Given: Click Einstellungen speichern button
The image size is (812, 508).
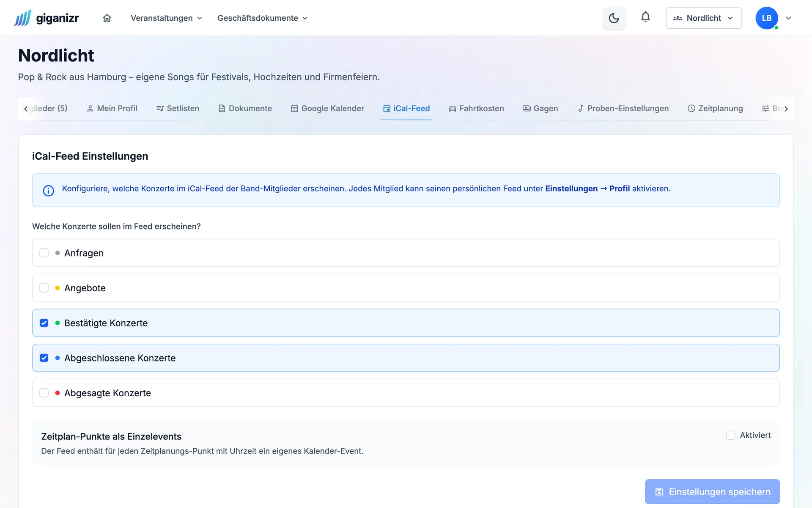Looking at the screenshot, I should point(712,491).
